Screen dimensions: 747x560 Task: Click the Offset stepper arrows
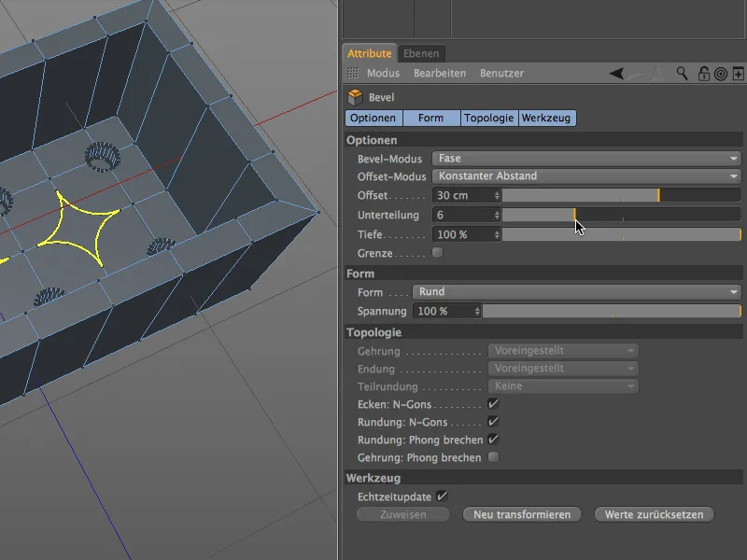tap(497, 196)
